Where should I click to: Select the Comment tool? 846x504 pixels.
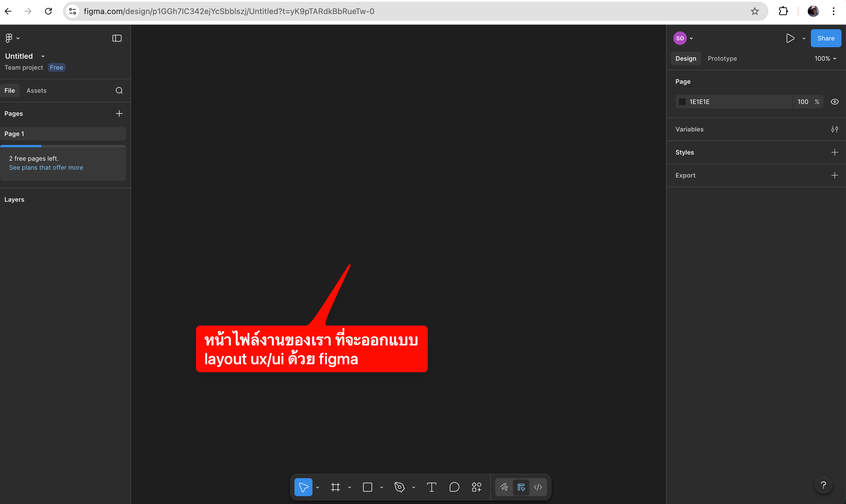(454, 487)
